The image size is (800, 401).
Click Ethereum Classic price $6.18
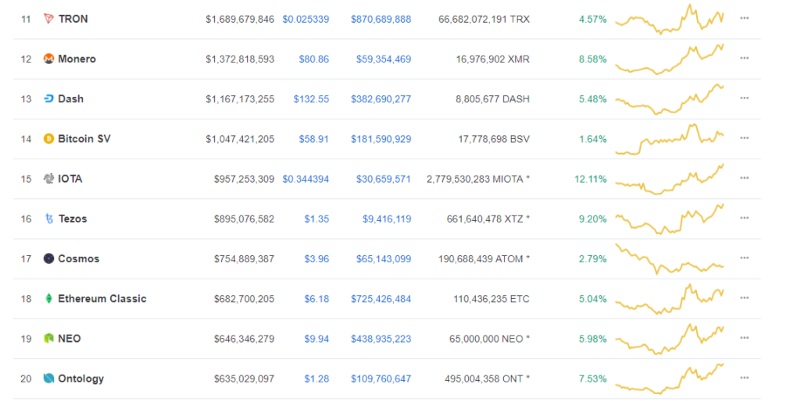(x=317, y=299)
